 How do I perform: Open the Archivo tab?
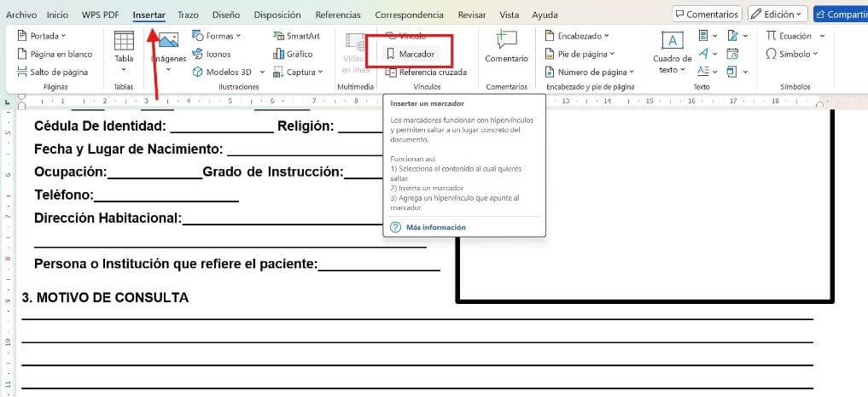point(21,15)
